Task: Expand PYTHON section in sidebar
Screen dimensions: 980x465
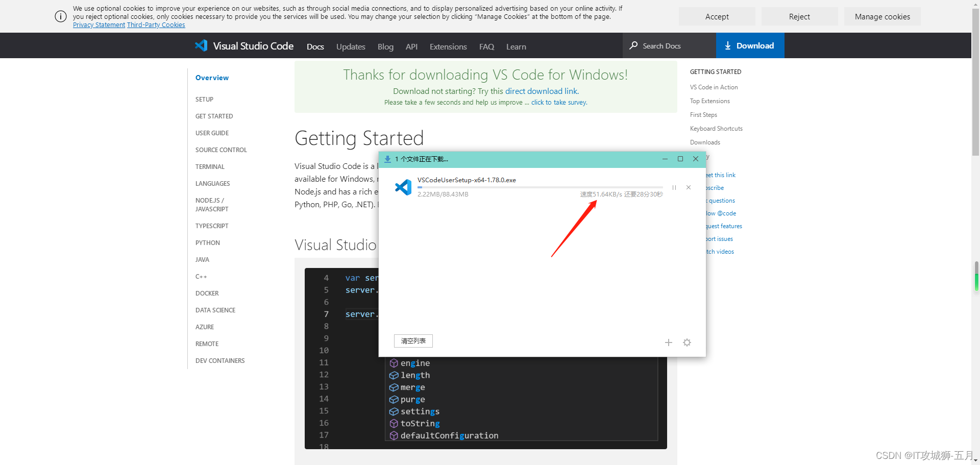Action: click(208, 242)
